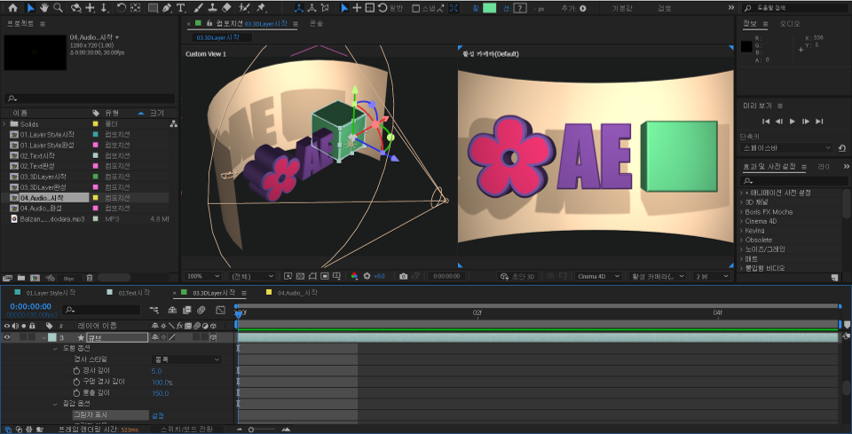The height and width of the screenshot is (434, 852).
Task: Open the 2 뷰 layout dropdown
Action: [x=712, y=276]
